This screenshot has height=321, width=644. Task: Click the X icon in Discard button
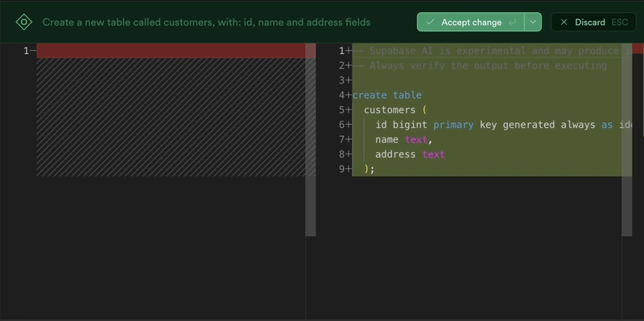(x=564, y=23)
